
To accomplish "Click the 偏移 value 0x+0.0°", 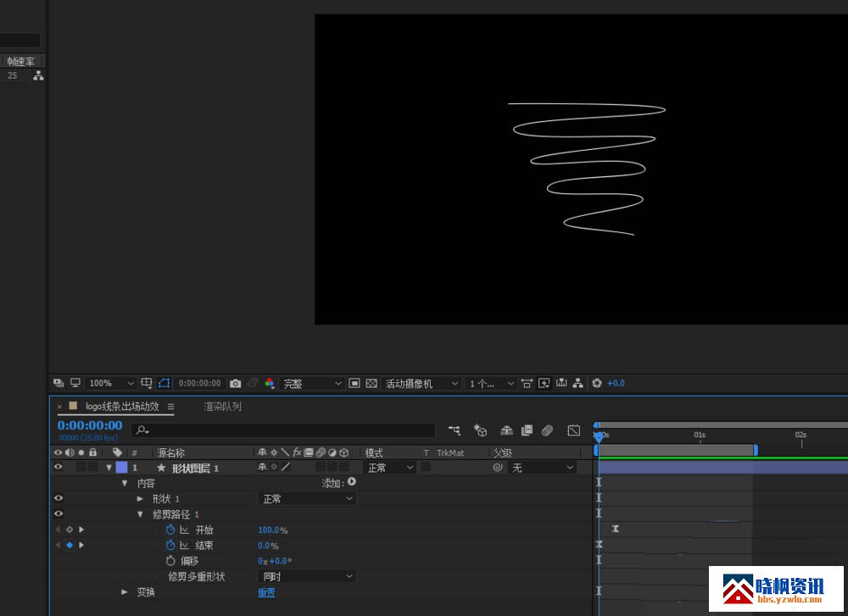I will 275,562.
